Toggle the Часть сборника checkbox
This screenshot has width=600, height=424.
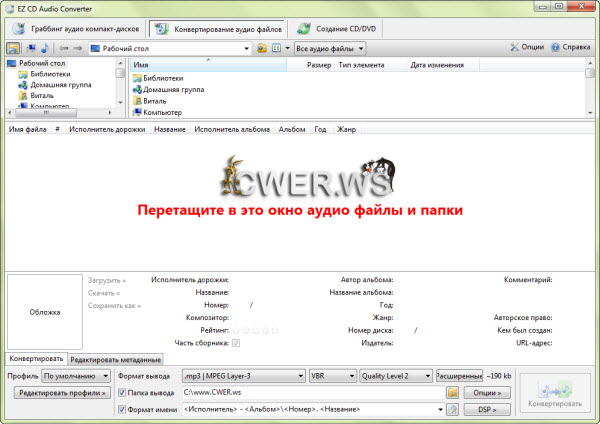click(x=236, y=343)
